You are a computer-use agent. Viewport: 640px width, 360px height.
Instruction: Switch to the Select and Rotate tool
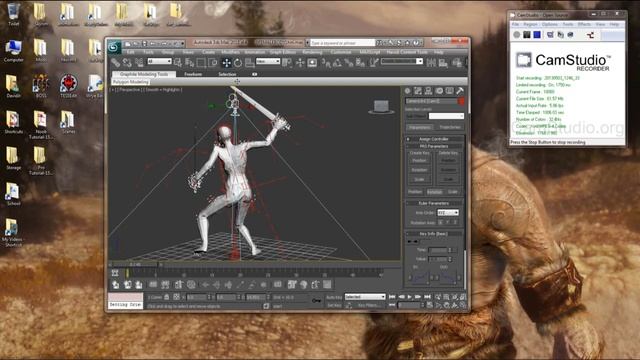coord(238,62)
